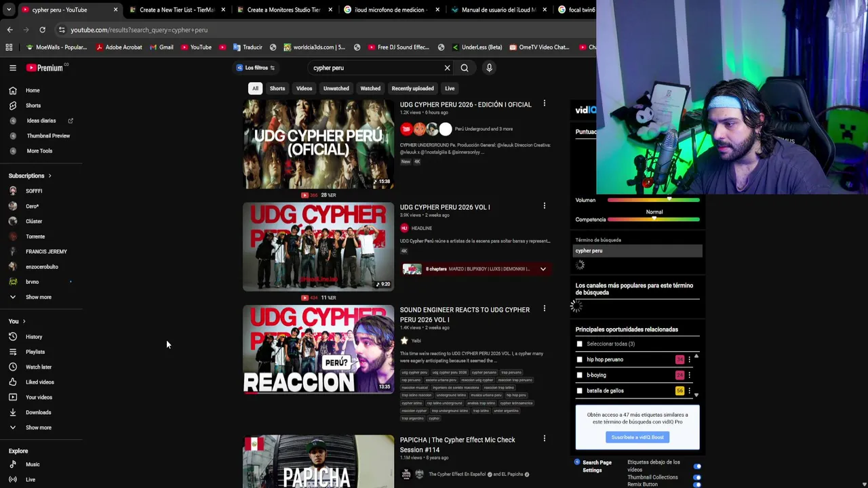This screenshot has height=488, width=868.
Task: Expand the You heading chevron
Action: pos(24,321)
